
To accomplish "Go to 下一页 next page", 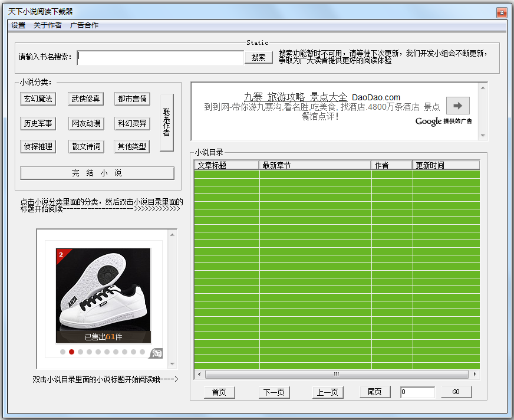I will [274, 392].
